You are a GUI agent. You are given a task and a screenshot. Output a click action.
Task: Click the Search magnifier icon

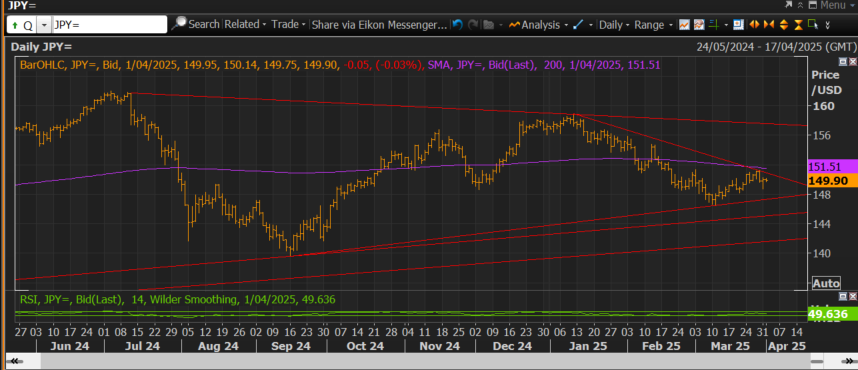tap(178, 24)
